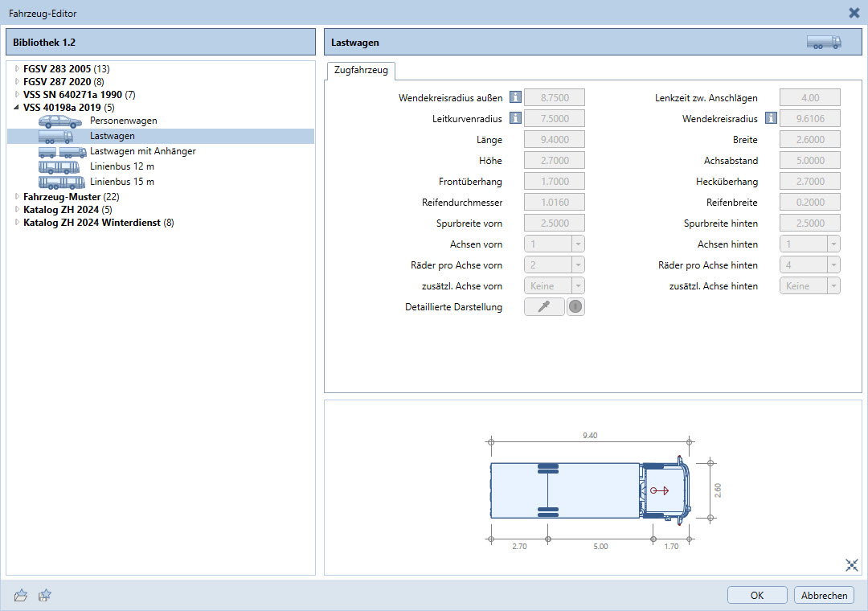Click info icon beside Leitkurvenradius
The image size is (868, 611).
tap(515, 119)
